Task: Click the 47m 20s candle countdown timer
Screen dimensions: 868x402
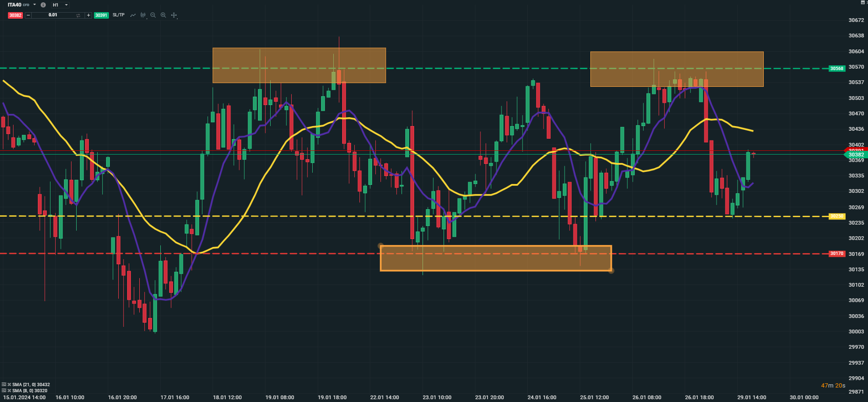Action: 833,386
